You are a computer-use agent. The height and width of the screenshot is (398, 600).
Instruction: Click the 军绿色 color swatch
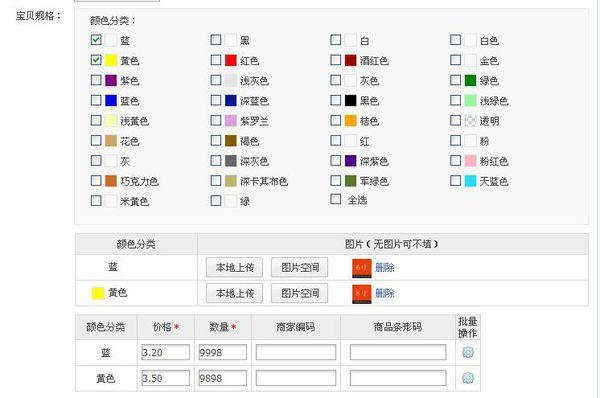[351, 181]
